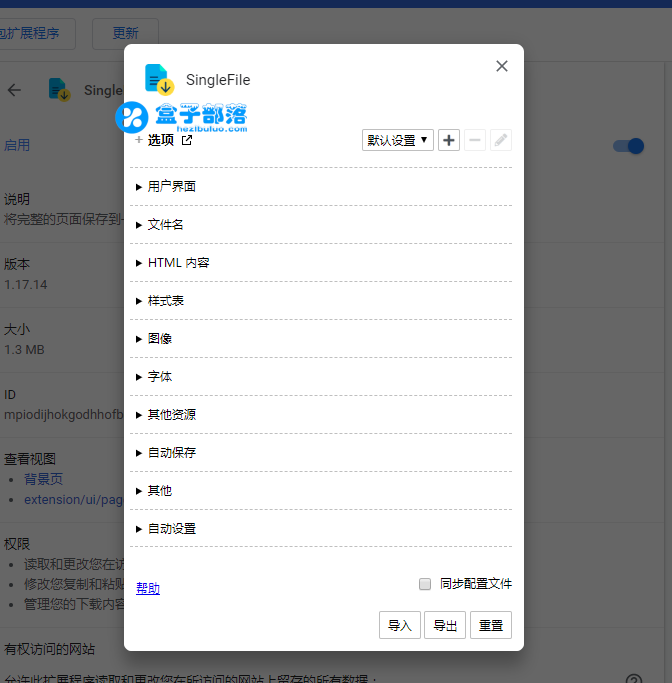The image size is (672, 683).
Task: Expand the 字体 section
Action: point(321,376)
